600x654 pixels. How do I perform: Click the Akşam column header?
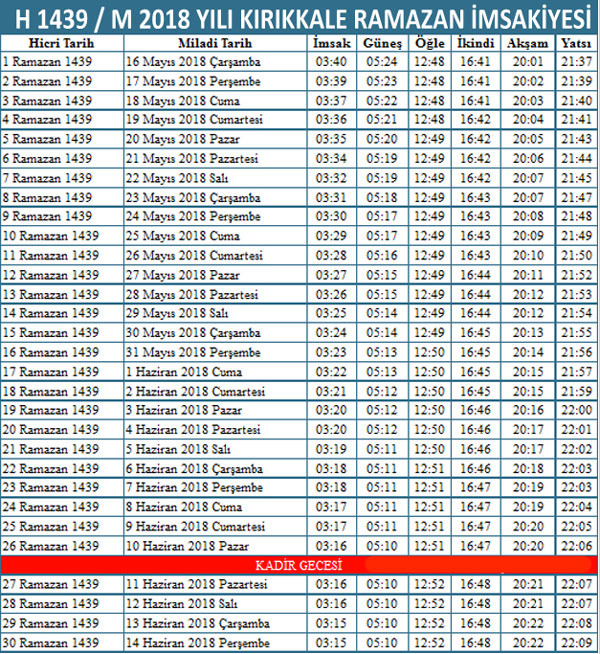526,45
